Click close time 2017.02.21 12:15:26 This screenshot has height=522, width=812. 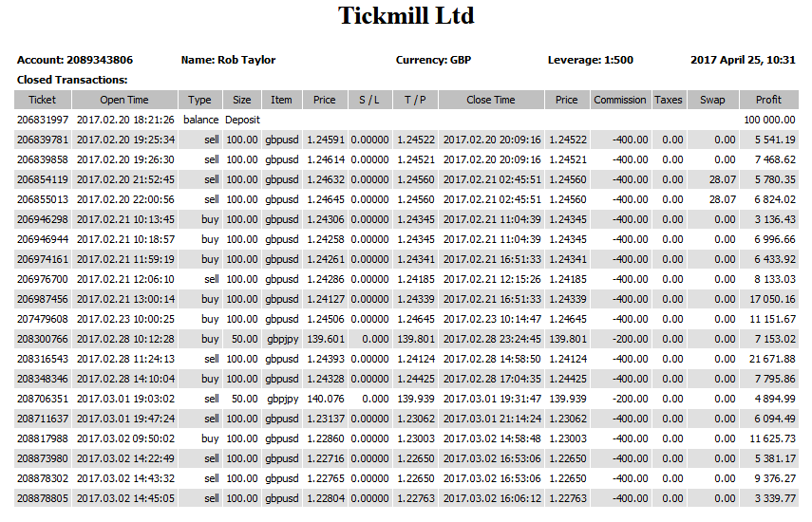(492, 279)
